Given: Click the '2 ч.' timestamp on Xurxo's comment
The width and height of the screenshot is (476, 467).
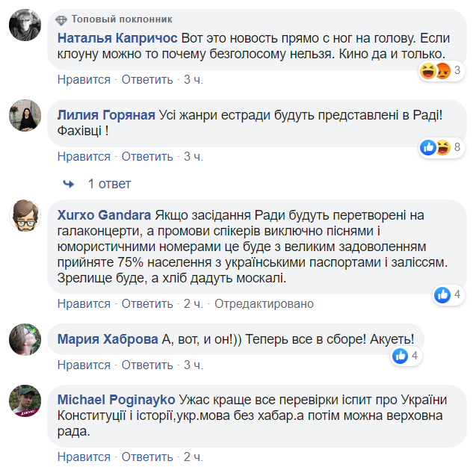Looking at the screenshot, I should point(193,303).
